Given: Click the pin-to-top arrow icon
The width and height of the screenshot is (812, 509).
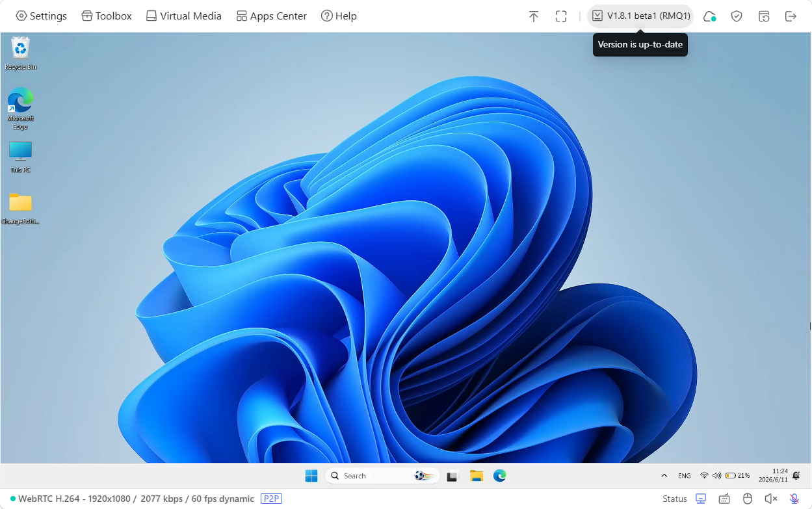Looking at the screenshot, I should point(534,16).
